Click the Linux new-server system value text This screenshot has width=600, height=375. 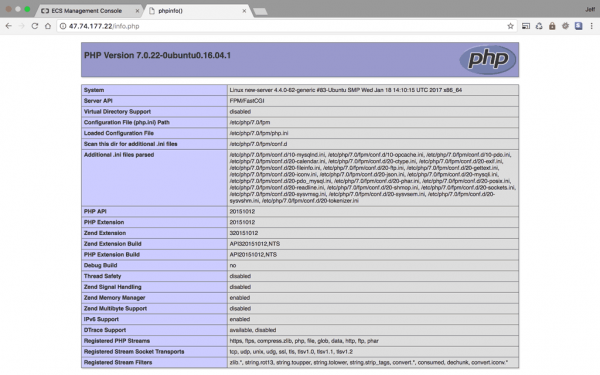click(x=346, y=90)
